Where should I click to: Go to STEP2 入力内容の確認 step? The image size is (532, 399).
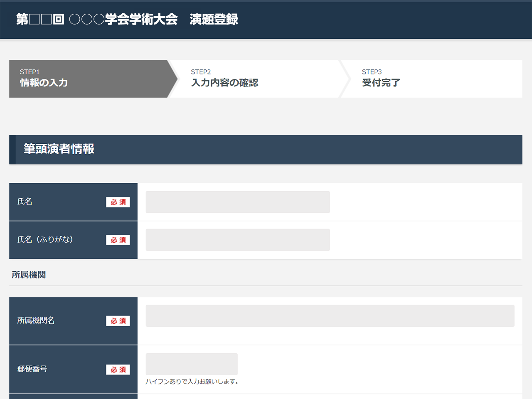click(260, 79)
